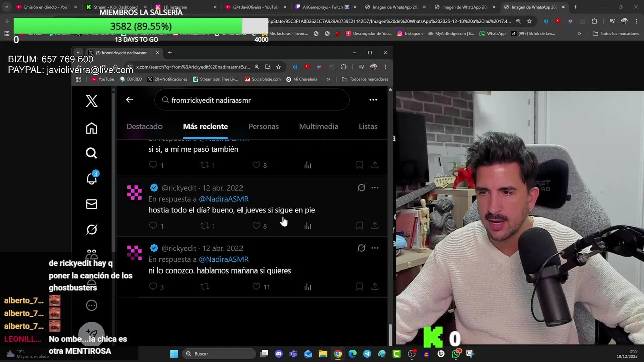Bookmark the 'hostia todo el día' tweet

(x=359, y=226)
